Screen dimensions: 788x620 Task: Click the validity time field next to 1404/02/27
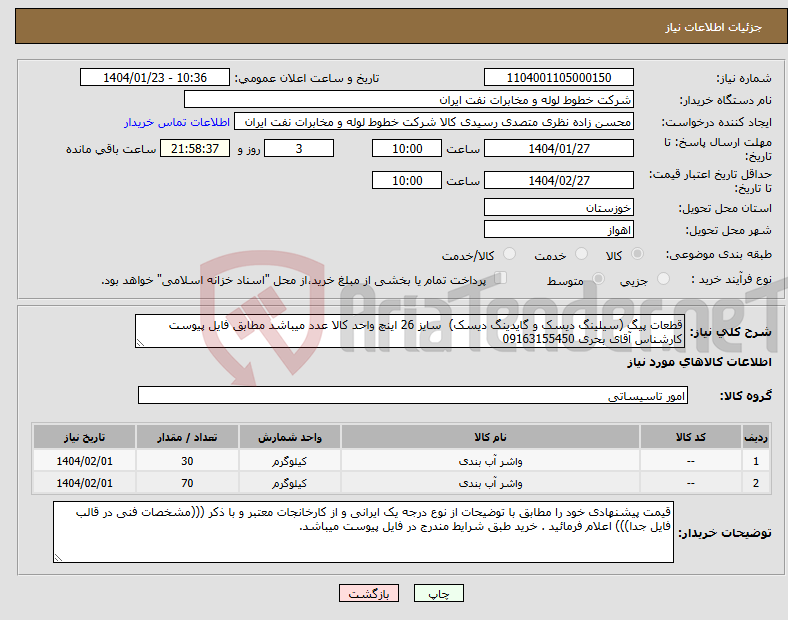pos(407,180)
